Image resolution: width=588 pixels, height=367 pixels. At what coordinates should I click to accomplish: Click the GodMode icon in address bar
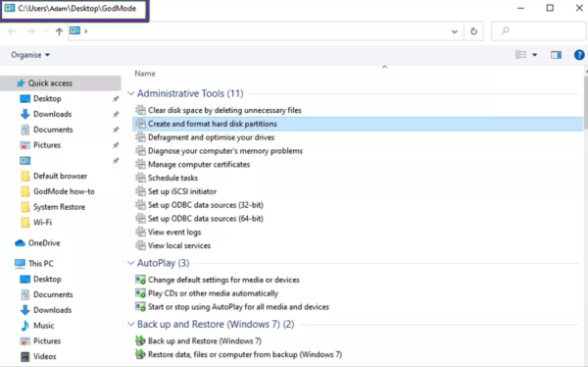pos(75,30)
